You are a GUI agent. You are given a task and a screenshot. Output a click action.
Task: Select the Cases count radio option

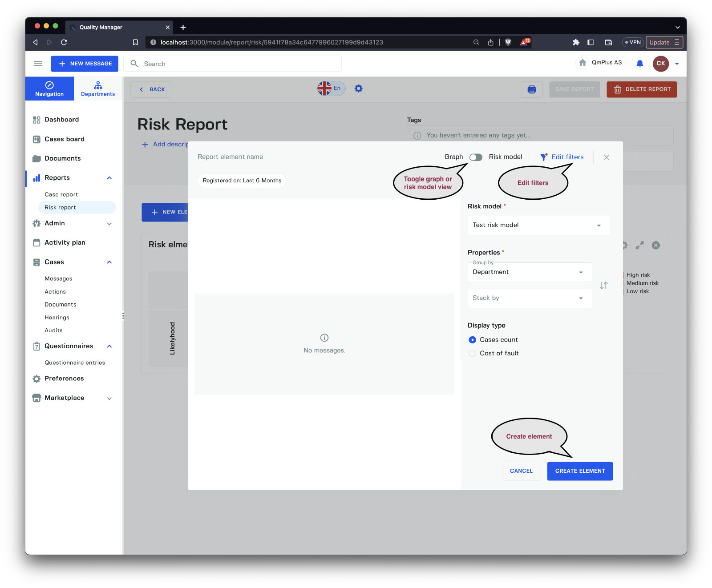(x=473, y=340)
